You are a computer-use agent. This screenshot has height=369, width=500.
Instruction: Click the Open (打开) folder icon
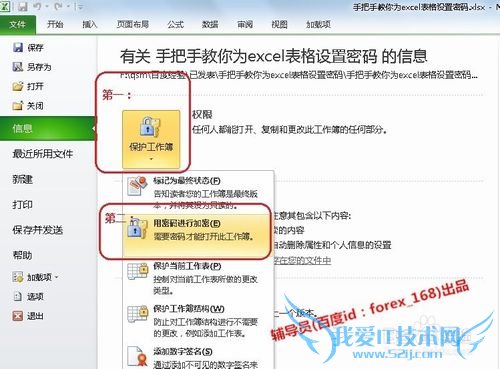pos(18,86)
